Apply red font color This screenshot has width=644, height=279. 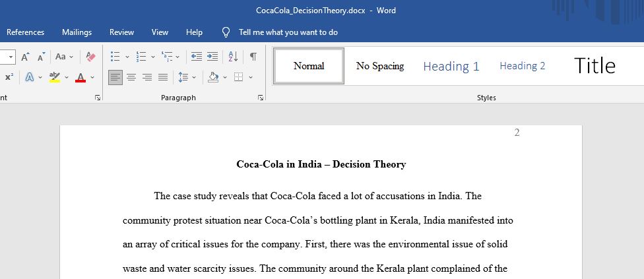click(80, 77)
